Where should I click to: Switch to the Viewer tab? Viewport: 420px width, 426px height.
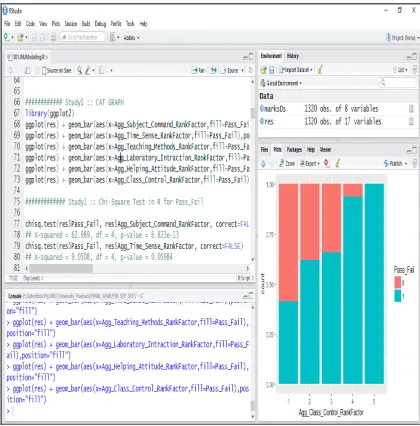[x=325, y=150]
